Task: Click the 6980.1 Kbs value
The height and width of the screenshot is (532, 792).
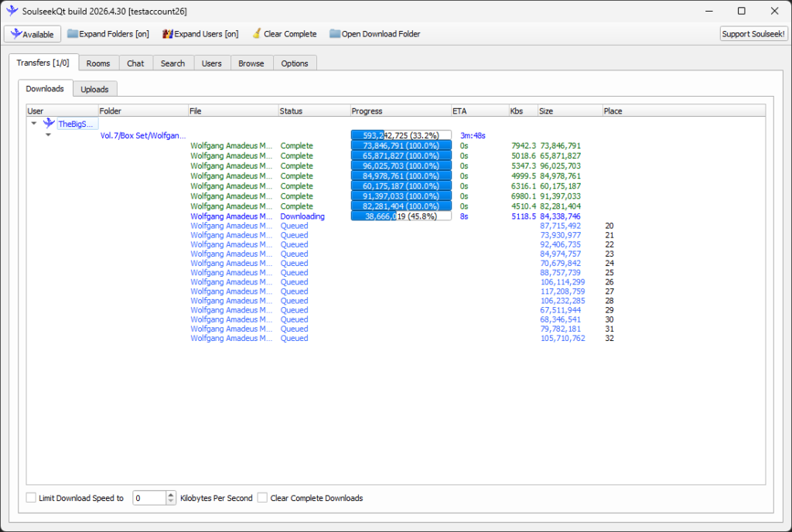Action: coord(524,196)
